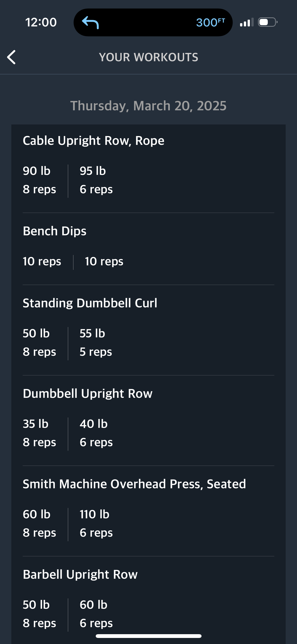Select the 95 lb set of Cable Upright Row
This screenshot has width=297, height=644.
click(96, 180)
